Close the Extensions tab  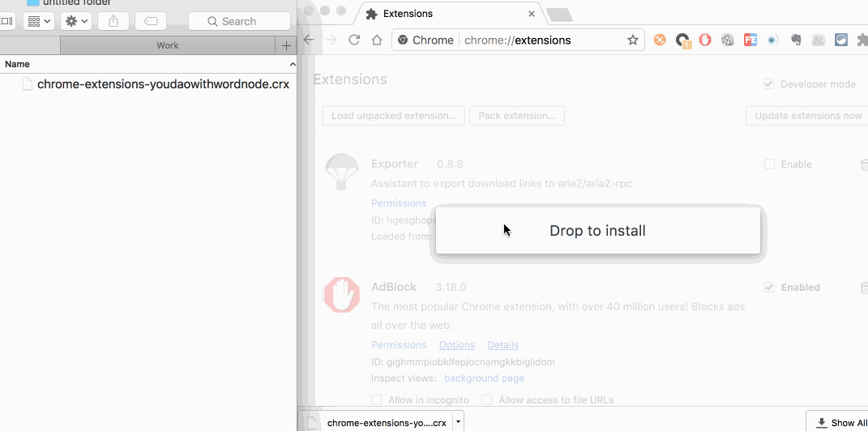(532, 14)
